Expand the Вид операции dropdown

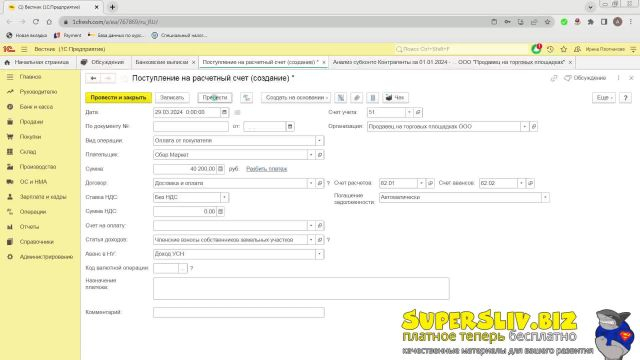pyautogui.click(x=319, y=140)
